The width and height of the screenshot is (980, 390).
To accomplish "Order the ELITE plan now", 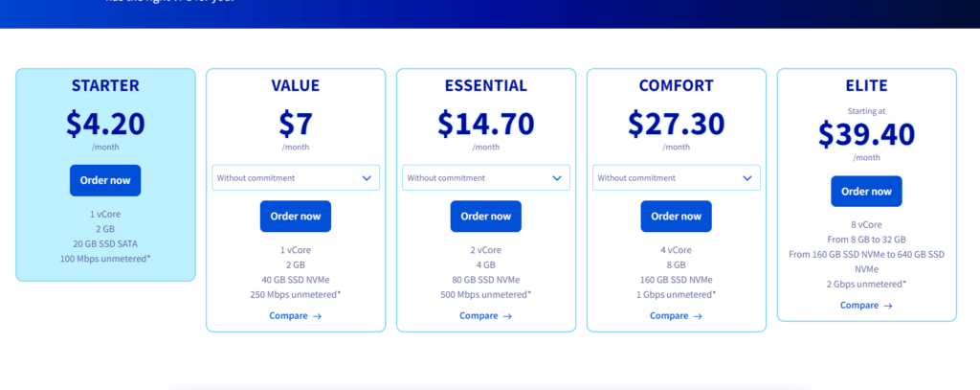I will (x=866, y=191).
